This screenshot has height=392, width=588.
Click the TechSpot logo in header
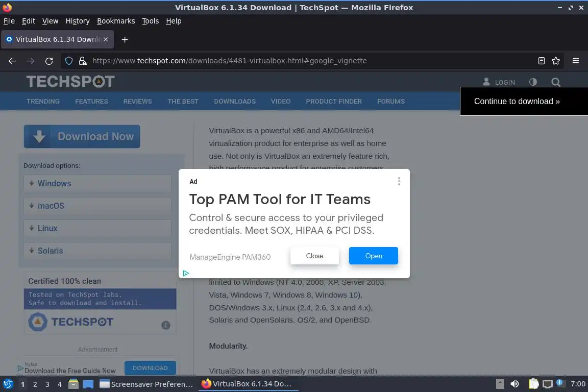point(70,81)
